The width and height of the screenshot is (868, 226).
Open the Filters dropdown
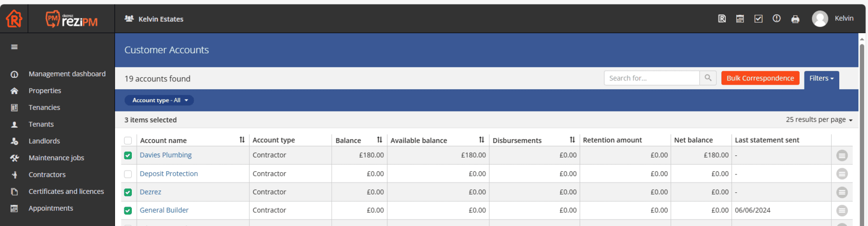[821, 79]
